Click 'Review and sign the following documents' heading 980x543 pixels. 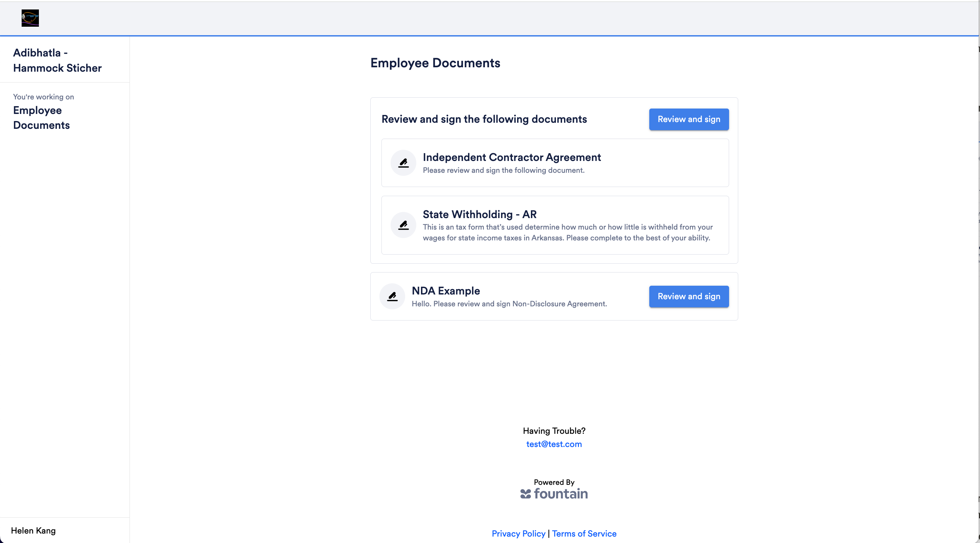(484, 119)
